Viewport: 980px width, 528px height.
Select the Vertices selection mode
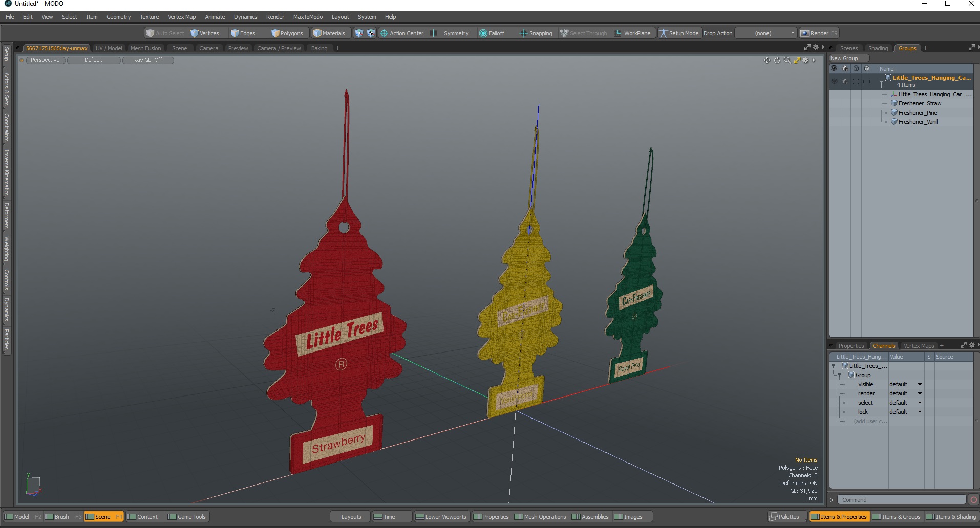205,33
